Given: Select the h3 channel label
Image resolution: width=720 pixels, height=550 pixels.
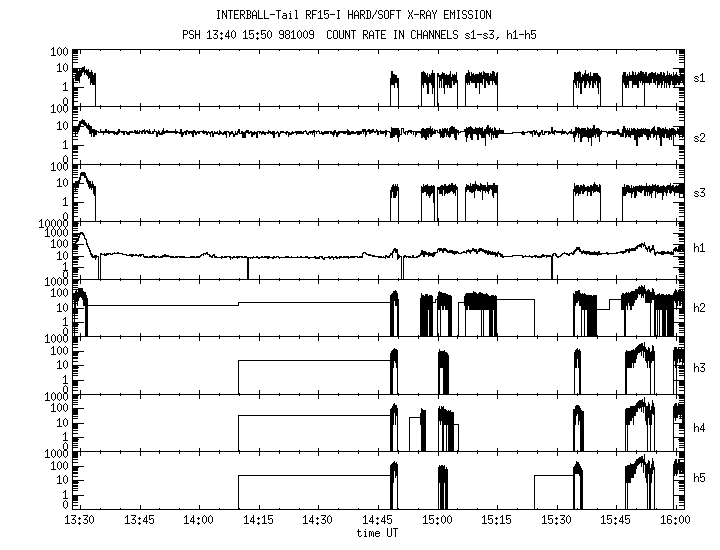Looking at the screenshot, I should 699,367.
